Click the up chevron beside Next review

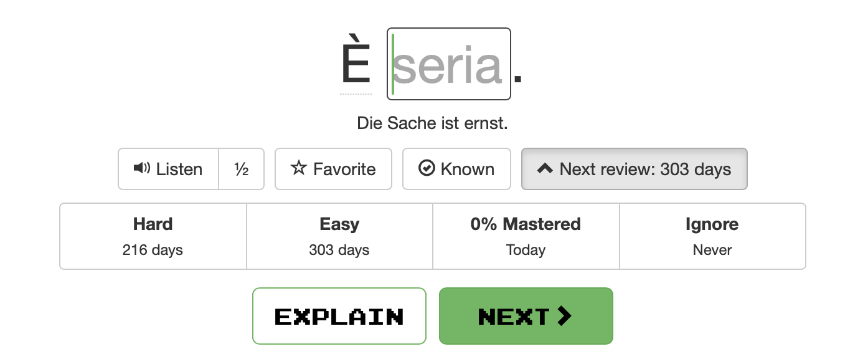click(x=545, y=168)
